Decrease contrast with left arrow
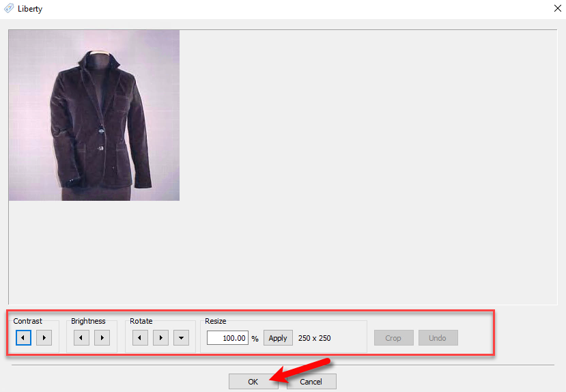 tap(23, 338)
